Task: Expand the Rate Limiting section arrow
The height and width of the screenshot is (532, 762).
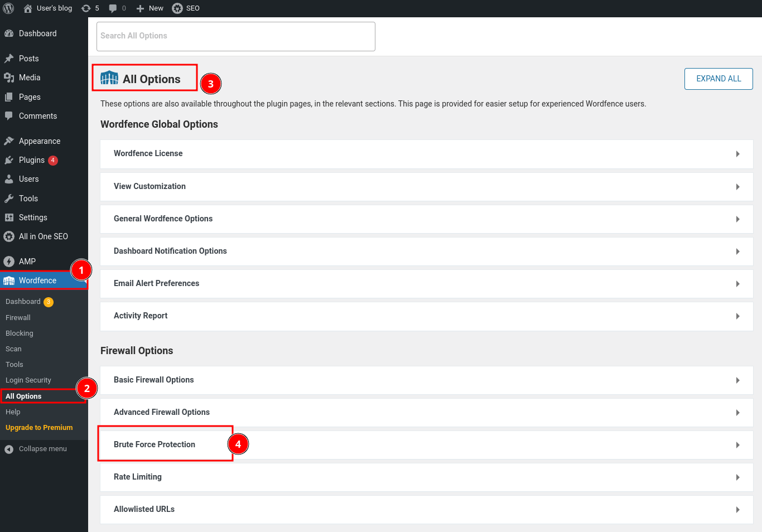Action: coord(737,477)
